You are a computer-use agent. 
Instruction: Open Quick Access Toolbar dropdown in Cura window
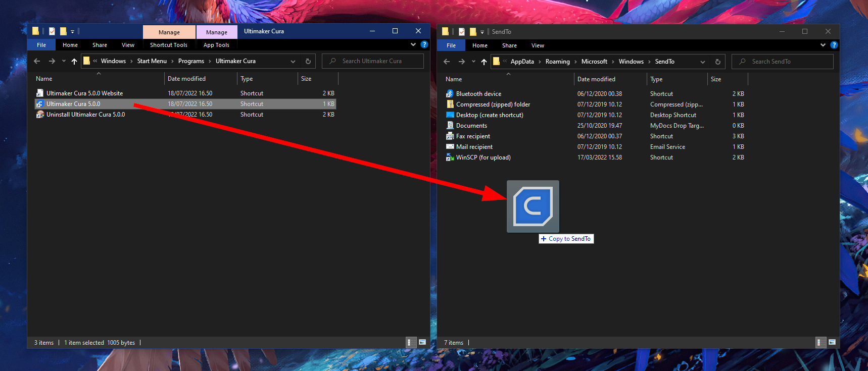72,31
